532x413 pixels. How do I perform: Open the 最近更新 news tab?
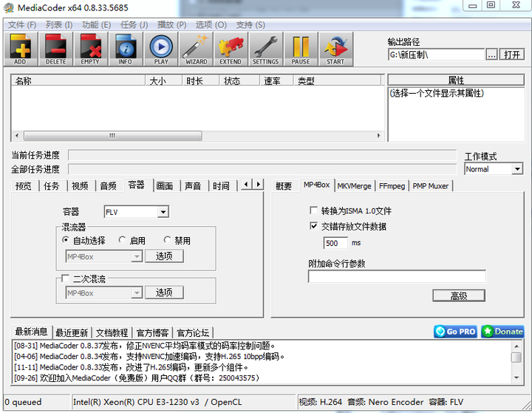click(x=72, y=332)
